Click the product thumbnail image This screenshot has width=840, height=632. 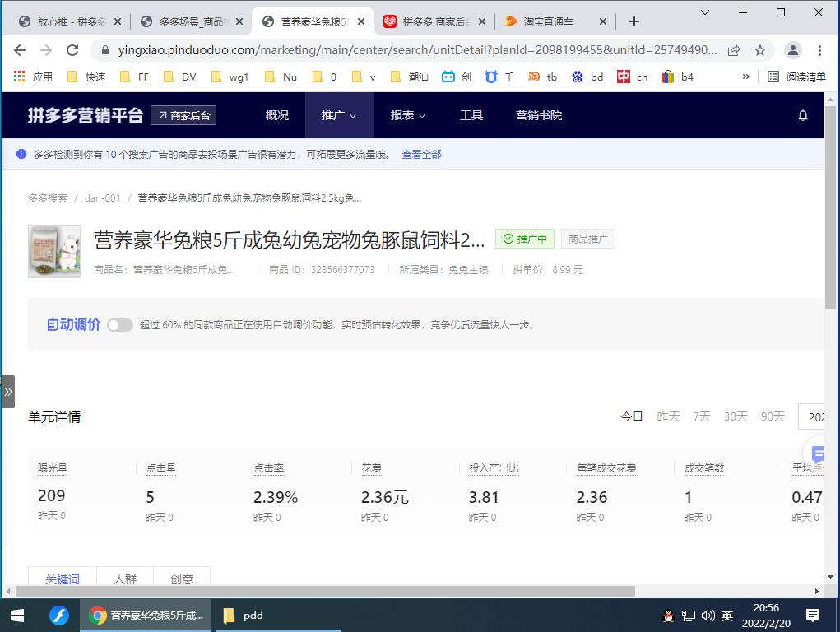54,252
